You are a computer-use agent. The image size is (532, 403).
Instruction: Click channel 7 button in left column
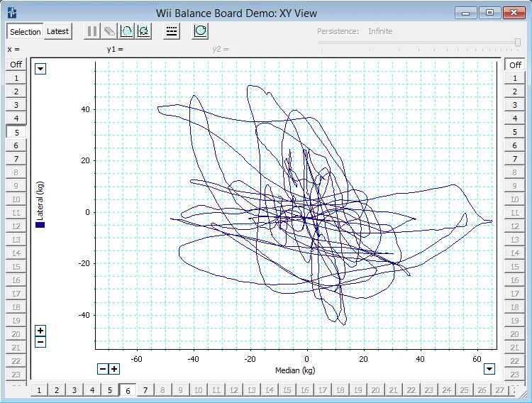click(16, 159)
